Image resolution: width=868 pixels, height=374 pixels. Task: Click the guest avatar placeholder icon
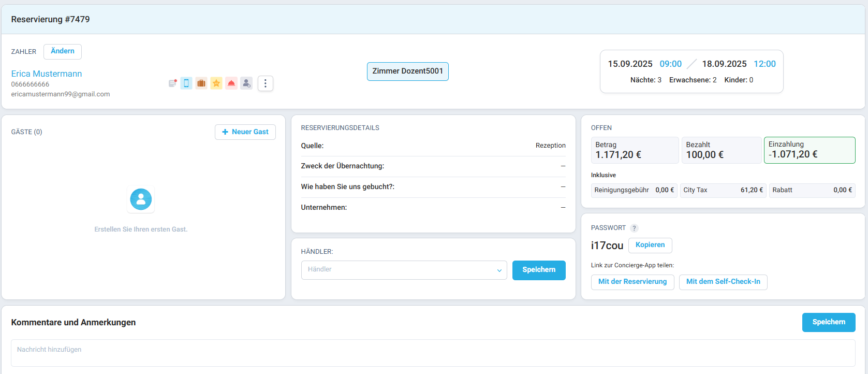pos(141,199)
